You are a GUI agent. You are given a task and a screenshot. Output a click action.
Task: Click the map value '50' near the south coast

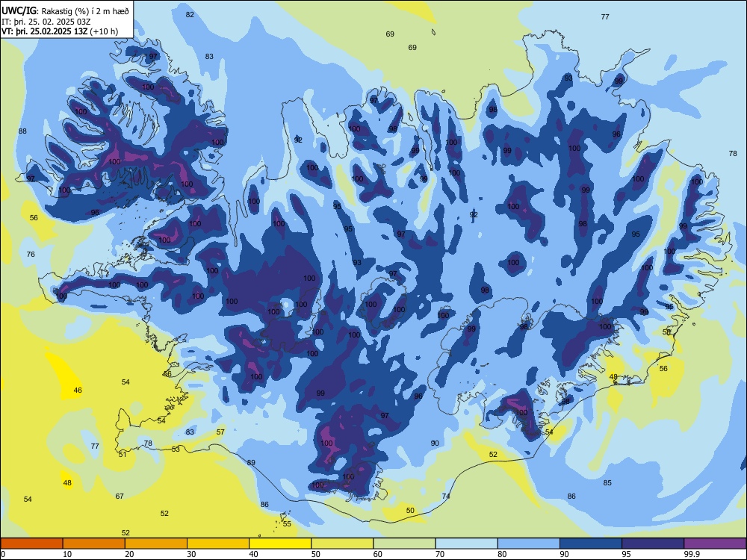pyautogui.click(x=410, y=511)
